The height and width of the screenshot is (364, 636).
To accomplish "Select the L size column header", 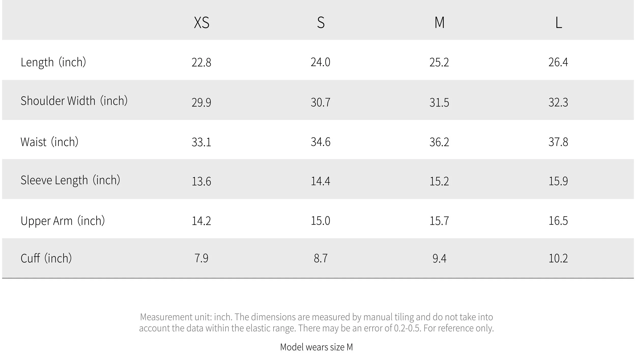I will tap(558, 23).
